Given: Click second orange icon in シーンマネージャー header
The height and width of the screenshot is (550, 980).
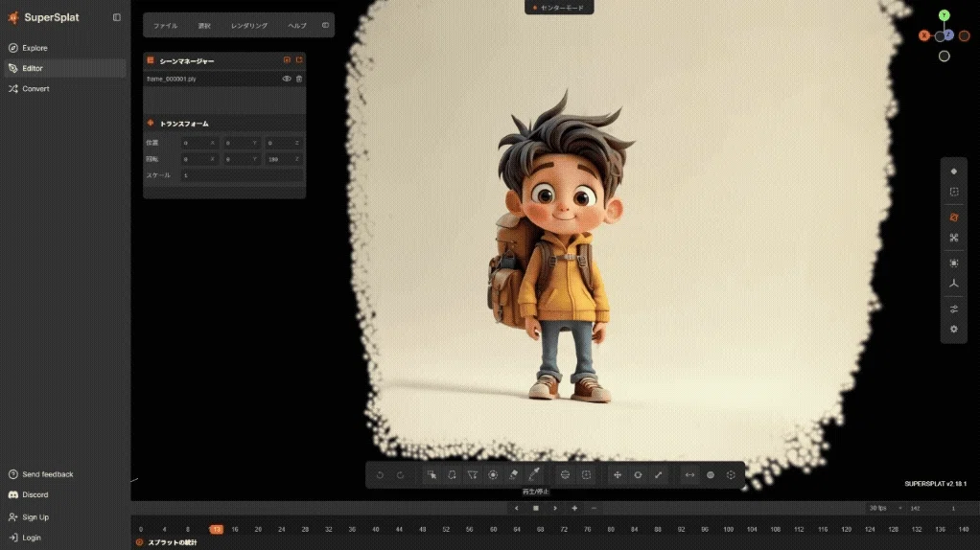Looking at the screenshot, I should click(x=299, y=60).
